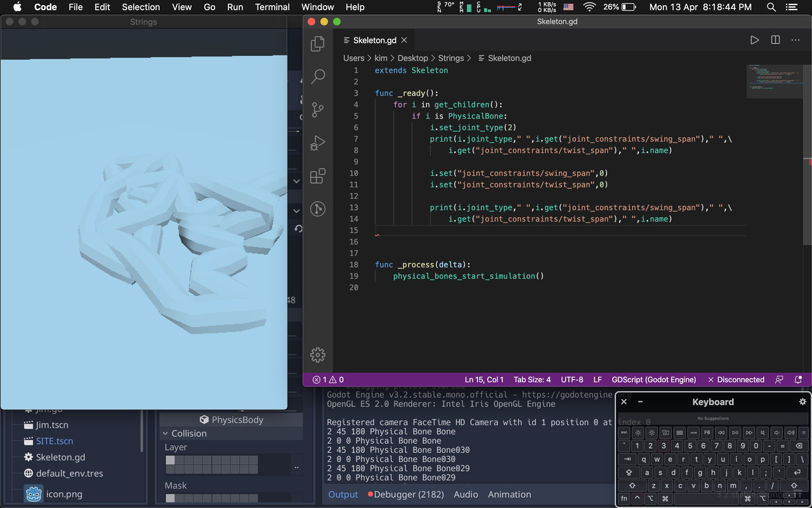Click Disconnected Godot status in status bar
Screen dimensions: 812x508
[736, 380]
